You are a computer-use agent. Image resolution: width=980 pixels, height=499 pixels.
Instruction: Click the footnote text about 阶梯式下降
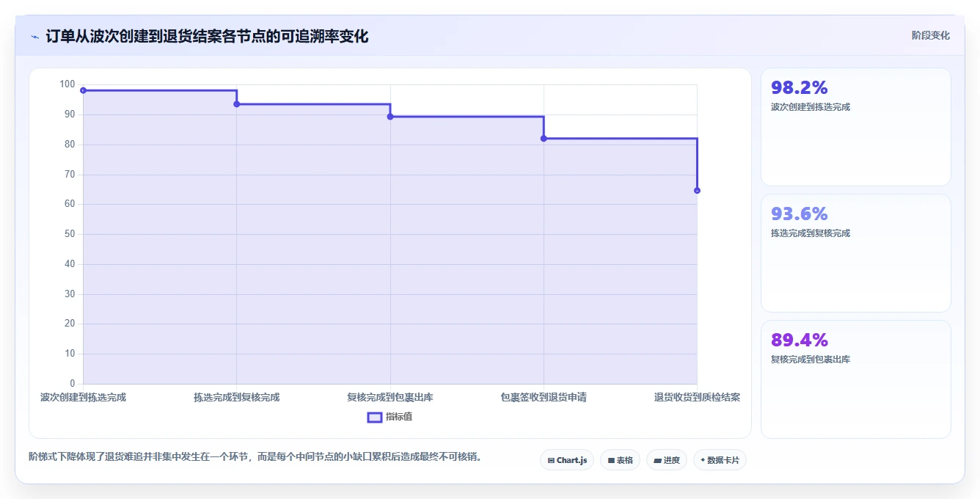[x=255, y=456]
